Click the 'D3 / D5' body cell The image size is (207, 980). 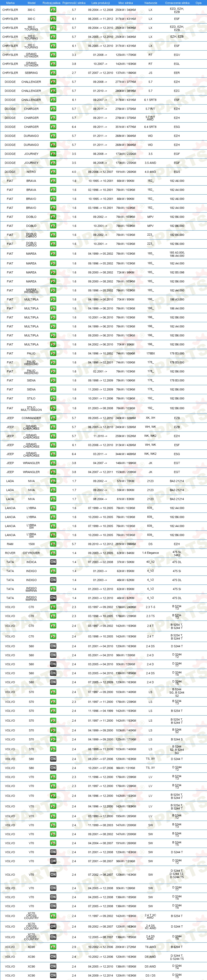(151, 975)
